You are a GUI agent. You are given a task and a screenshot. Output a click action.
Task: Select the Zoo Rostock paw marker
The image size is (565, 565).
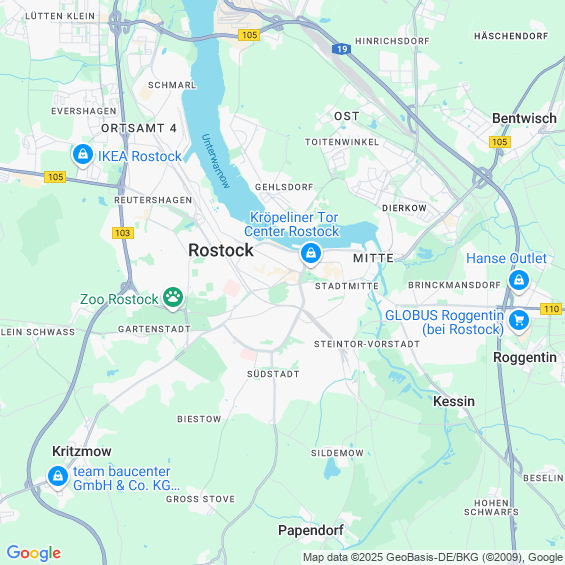pyautogui.click(x=173, y=298)
